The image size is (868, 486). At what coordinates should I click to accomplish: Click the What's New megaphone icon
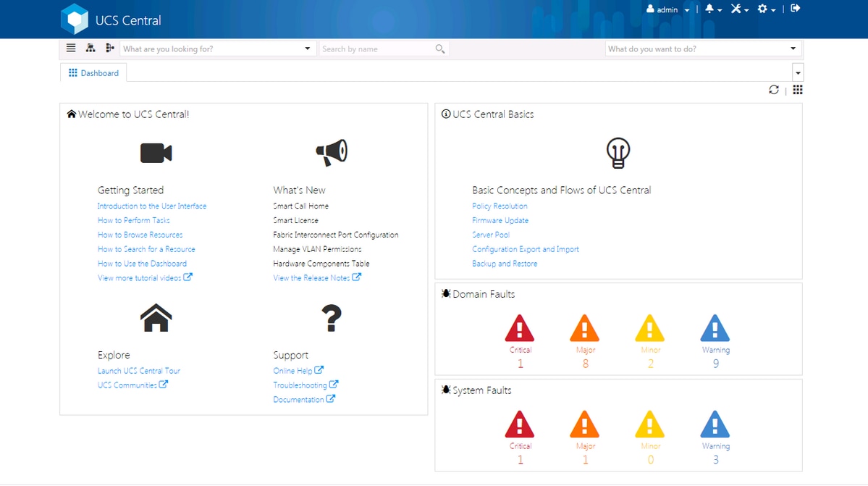(x=332, y=152)
